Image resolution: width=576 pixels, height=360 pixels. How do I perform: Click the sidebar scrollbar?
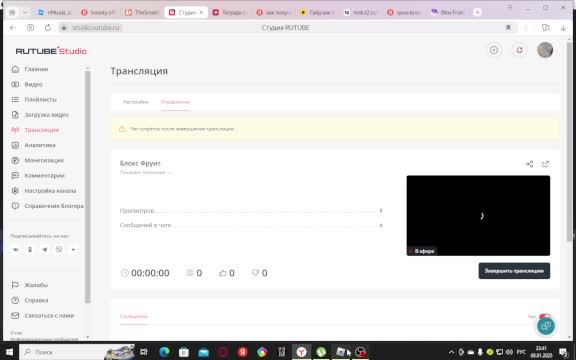point(87,187)
